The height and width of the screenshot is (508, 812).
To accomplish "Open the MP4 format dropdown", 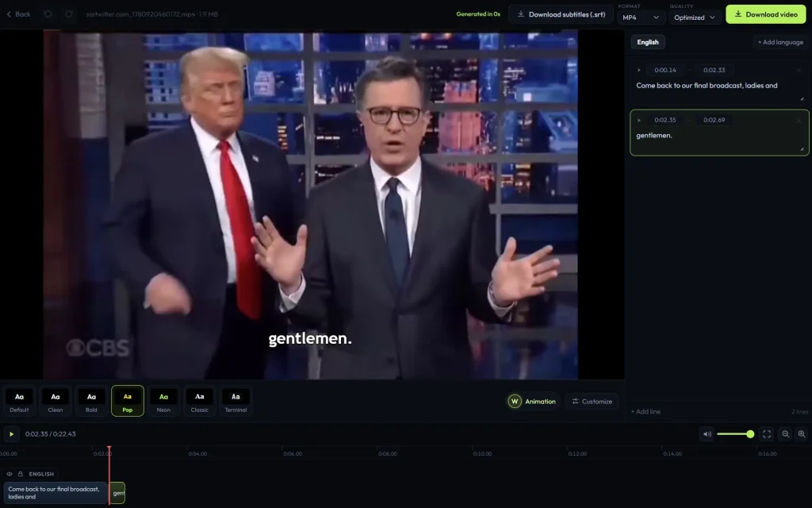I will pyautogui.click(x=641, y=17).
